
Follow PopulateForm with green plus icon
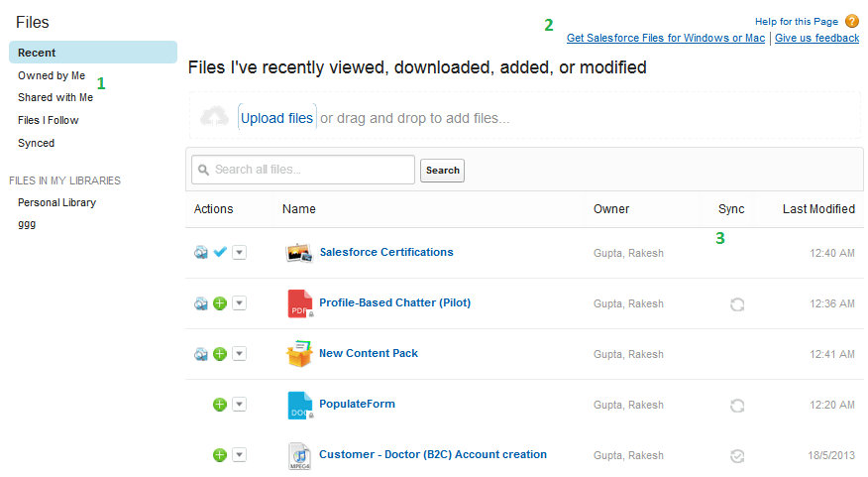click(x=220, y=405)
